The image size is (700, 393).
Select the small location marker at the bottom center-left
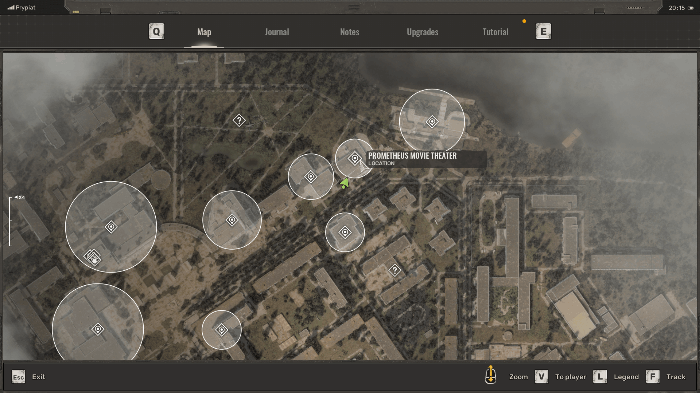[221, 330]
